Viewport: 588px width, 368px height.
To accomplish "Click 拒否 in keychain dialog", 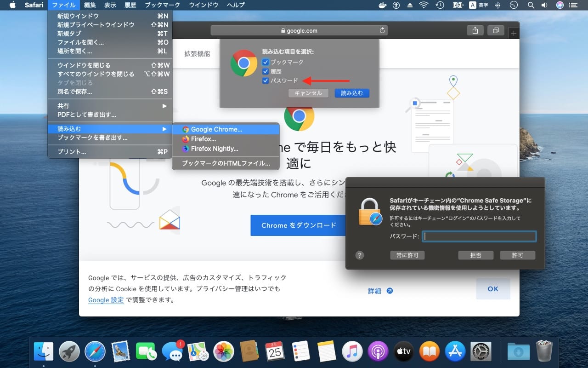I will pos(475,255).
